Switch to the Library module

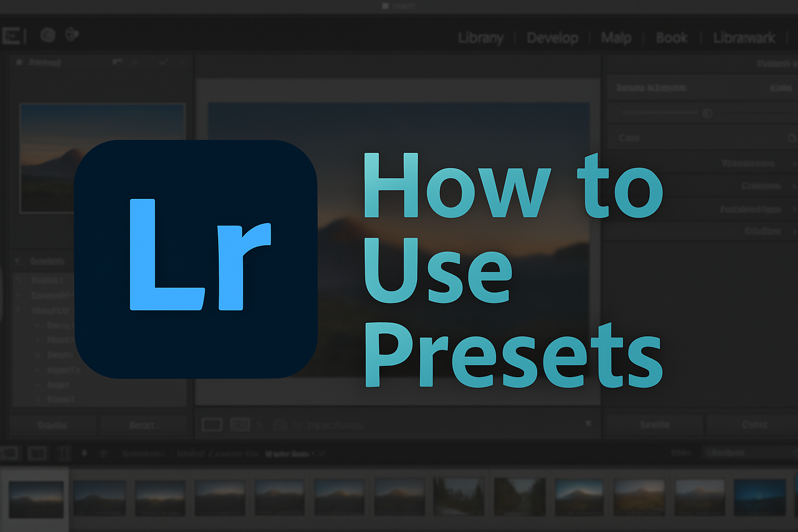(x=481, y=38)
